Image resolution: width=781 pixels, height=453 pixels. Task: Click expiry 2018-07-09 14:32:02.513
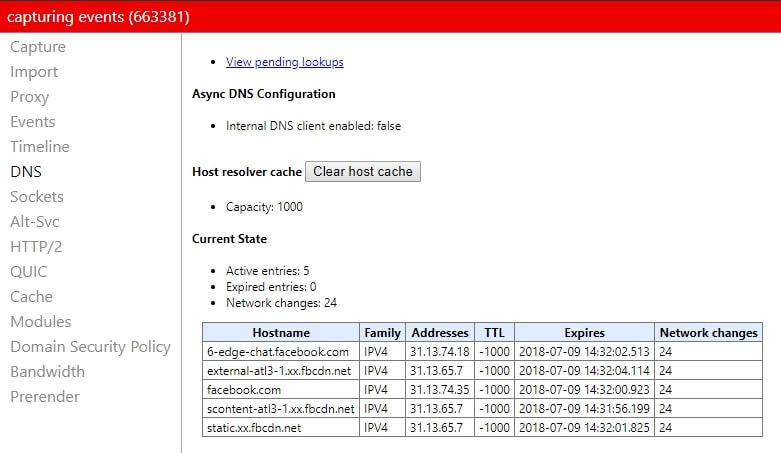tap(584, 352)
